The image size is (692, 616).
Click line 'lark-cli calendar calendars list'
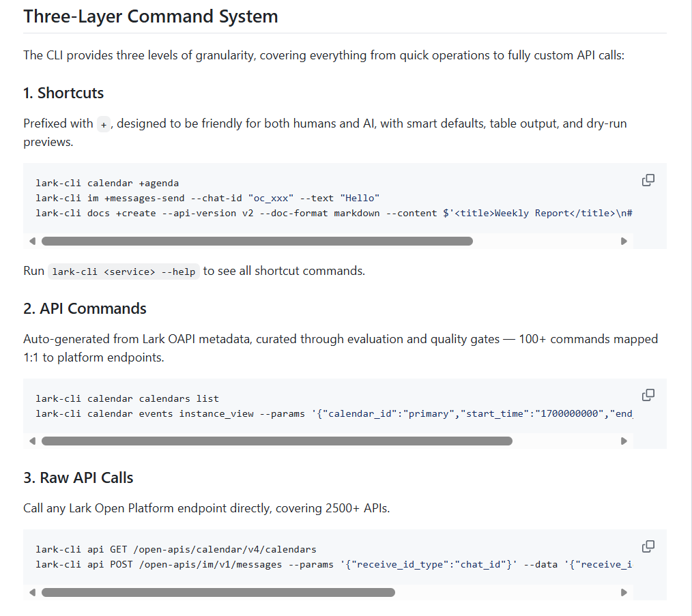point(127,398)
